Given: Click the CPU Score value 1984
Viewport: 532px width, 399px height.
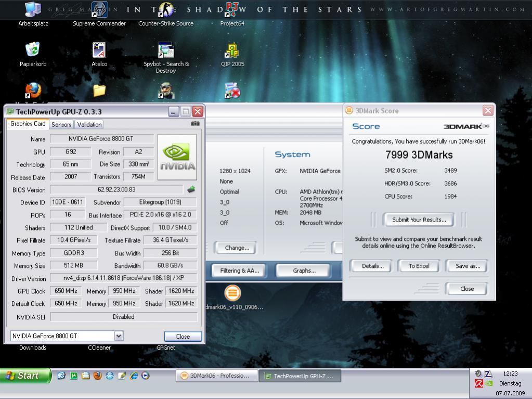Looking at the screenshot, I should click(450, 196).
